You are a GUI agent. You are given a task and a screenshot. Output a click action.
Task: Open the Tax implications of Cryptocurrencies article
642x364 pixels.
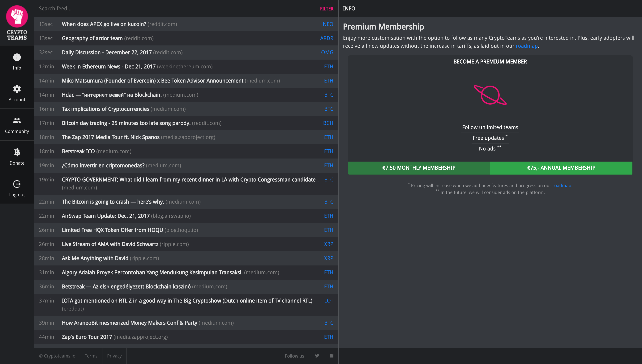coord(105,109)
